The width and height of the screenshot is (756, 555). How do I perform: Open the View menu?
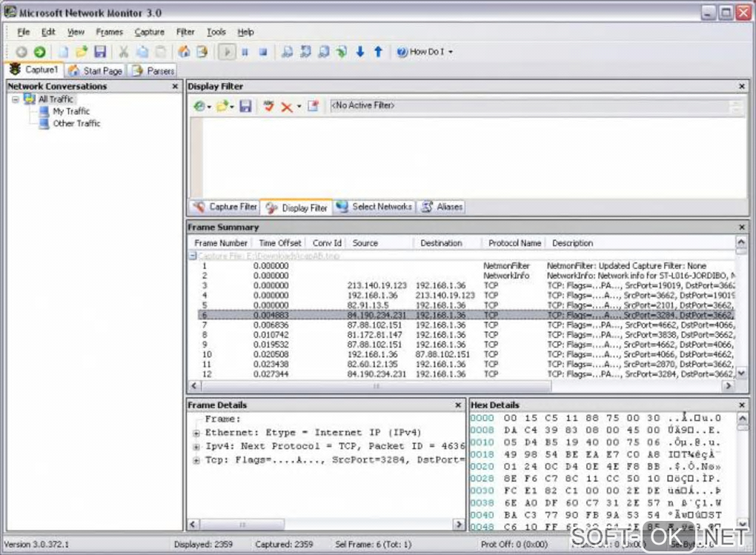tap(76, 32)
